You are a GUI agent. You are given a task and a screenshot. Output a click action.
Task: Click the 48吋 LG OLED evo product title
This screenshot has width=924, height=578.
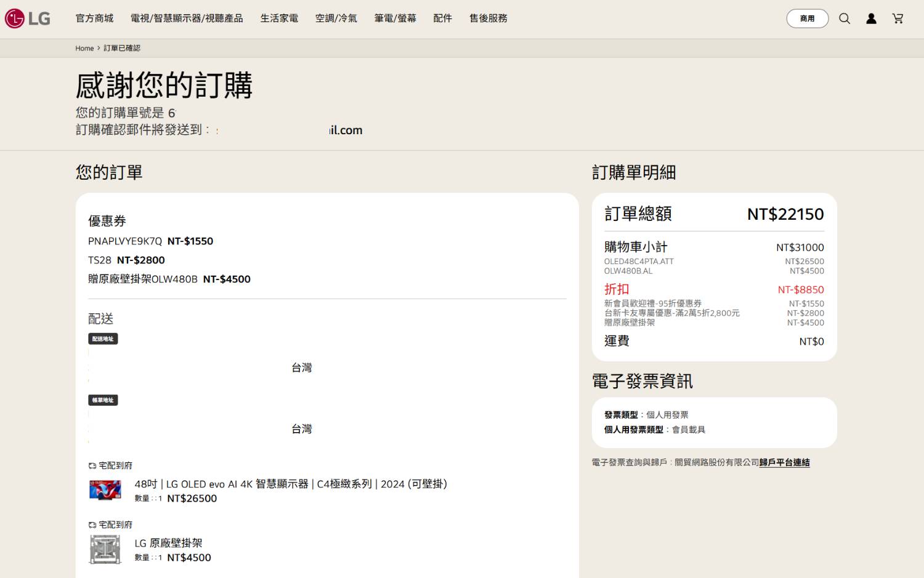click(291, 484)
